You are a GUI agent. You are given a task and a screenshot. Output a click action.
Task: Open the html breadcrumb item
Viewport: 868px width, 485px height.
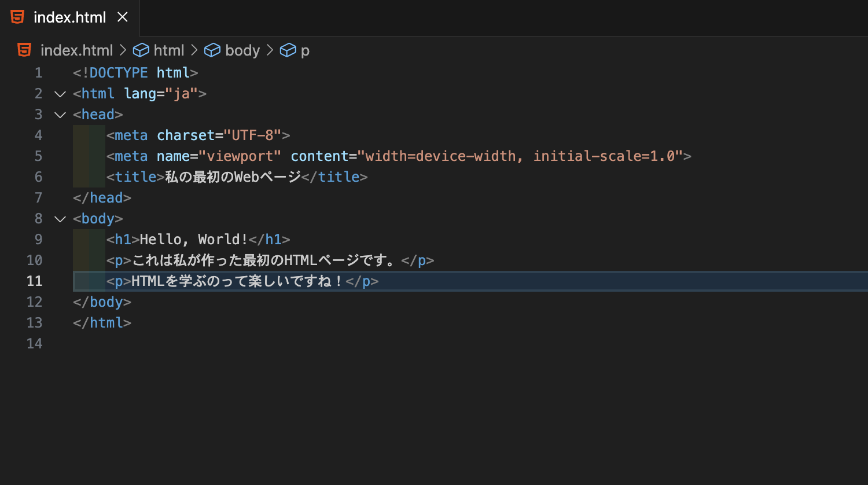pos(169,50)
